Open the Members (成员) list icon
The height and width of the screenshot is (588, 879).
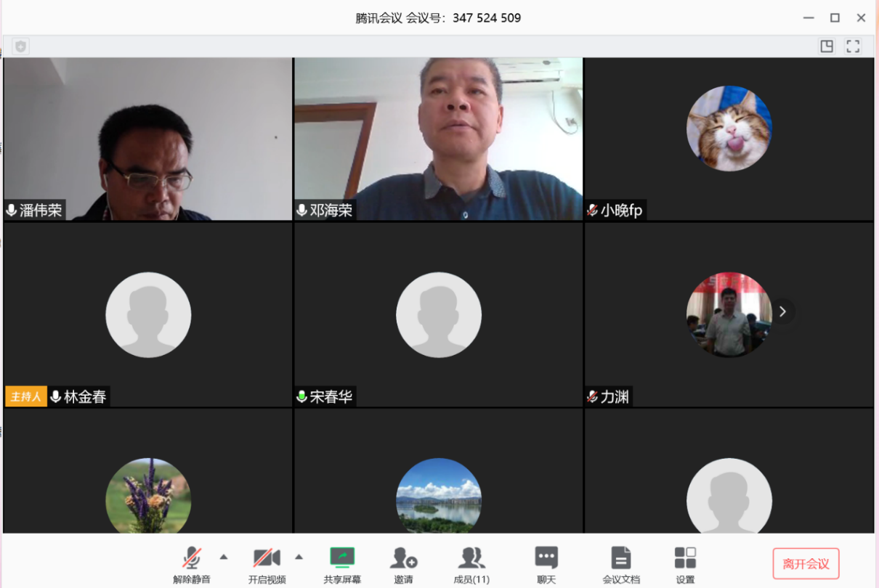tap(471, 558)
